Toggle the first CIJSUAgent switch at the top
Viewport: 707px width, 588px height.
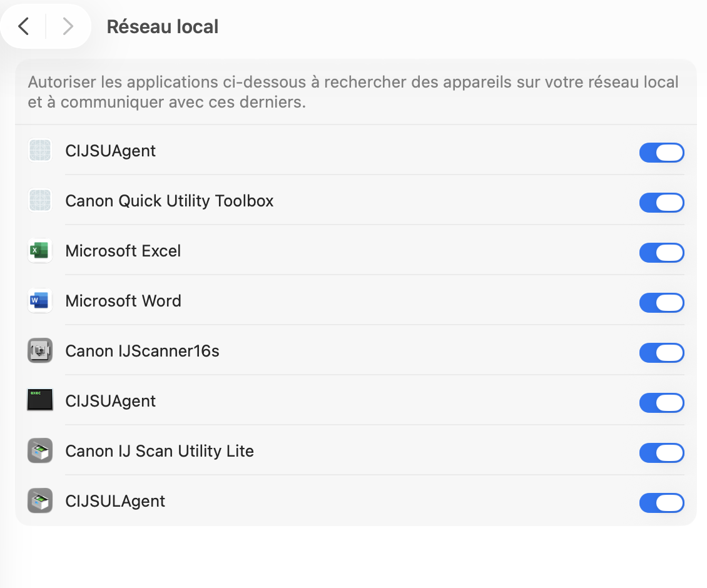coord(661,153)
